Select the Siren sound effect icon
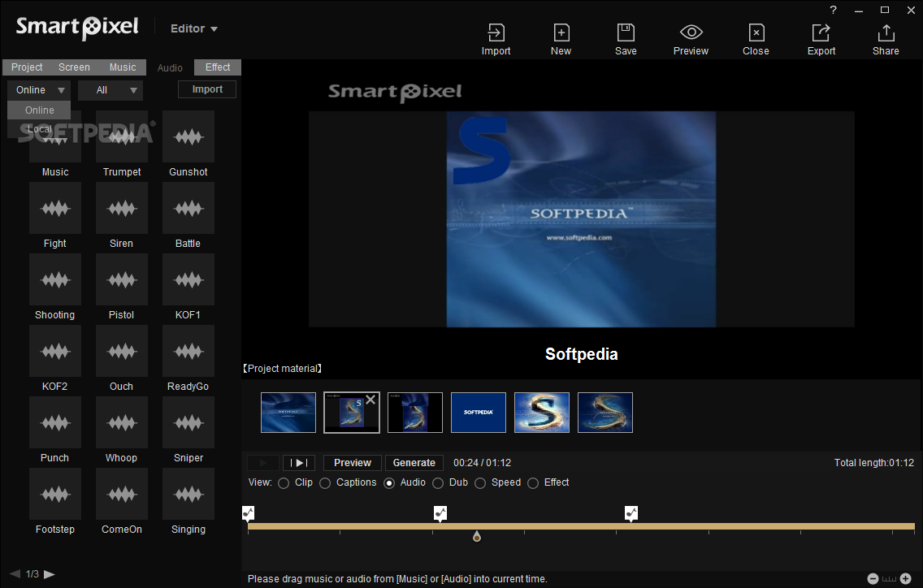Screen dimensions: 923x588 122,208
